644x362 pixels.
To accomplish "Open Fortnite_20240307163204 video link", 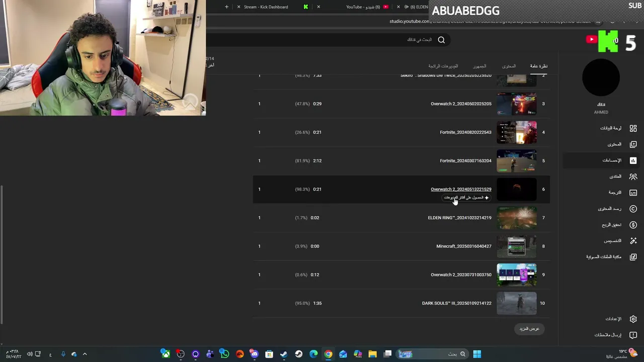I will [465, 161].
